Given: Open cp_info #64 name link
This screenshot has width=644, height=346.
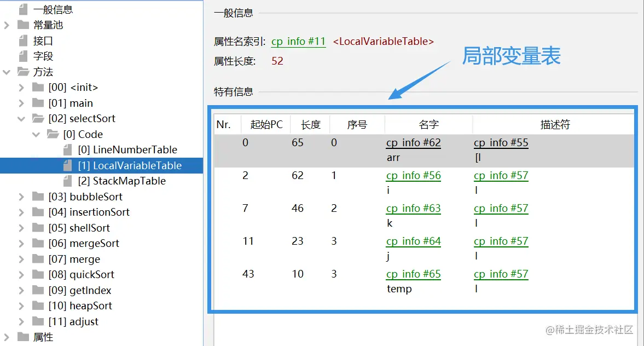Looking at the screenshot, I should click(x=413, y=241).
